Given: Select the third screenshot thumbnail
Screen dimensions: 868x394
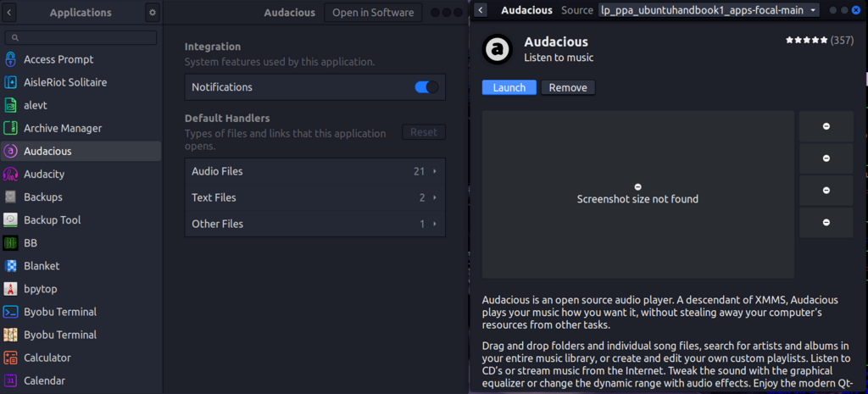Looking at the screenshot, I should click(x=826, y=191).
